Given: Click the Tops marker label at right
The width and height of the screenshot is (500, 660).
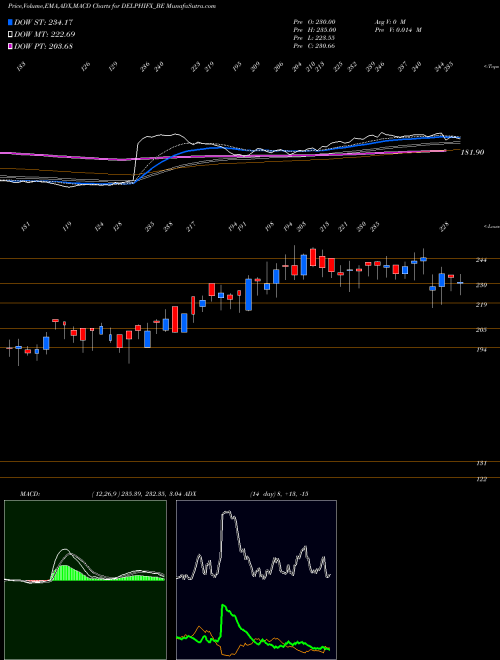Looking at the screenshot, I should coord(491,67).
